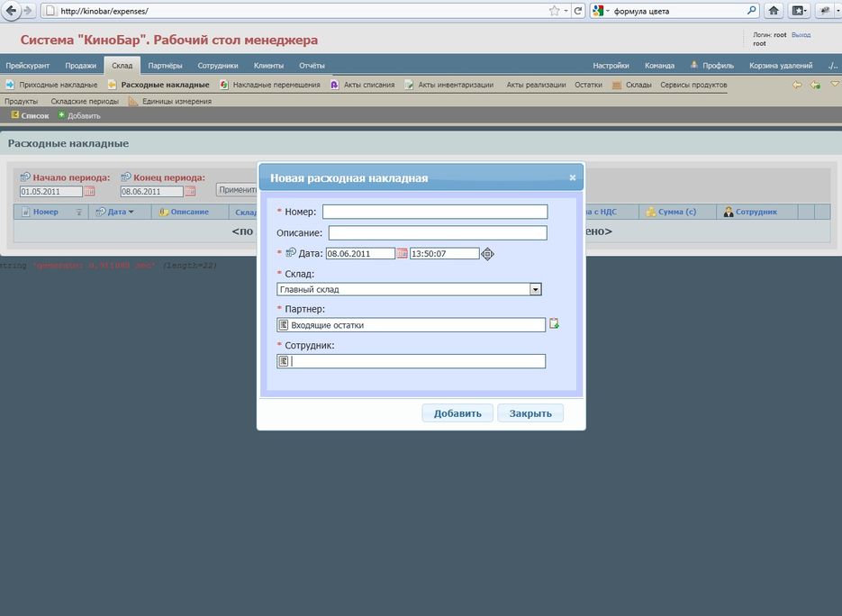842x616 pixels.
Task: Click the Акты списания icon
Action: [x=334, y=85]
